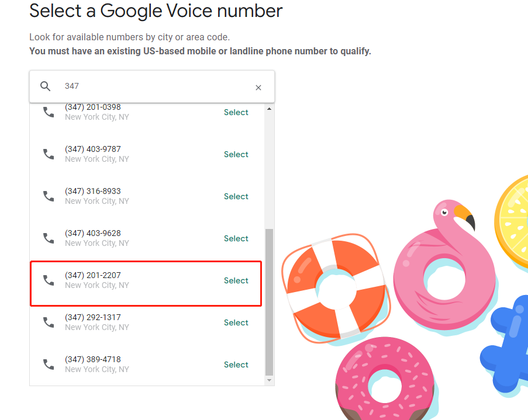Pick the highlighted number (347) 201-2207

coord(236,280)
